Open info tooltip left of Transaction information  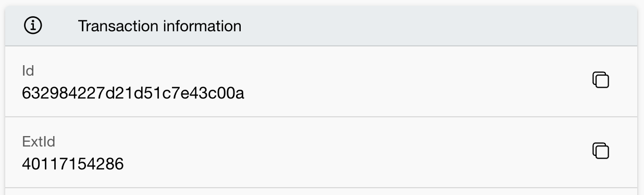coord(34,26)
